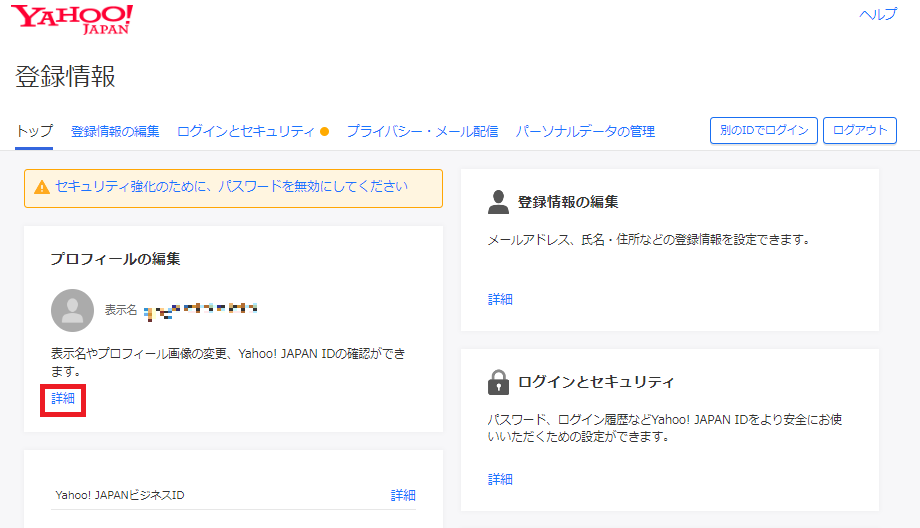This screenshot has height=528, width=920.
Task: Click the gray profile avatar image
Action: [72, 311]
